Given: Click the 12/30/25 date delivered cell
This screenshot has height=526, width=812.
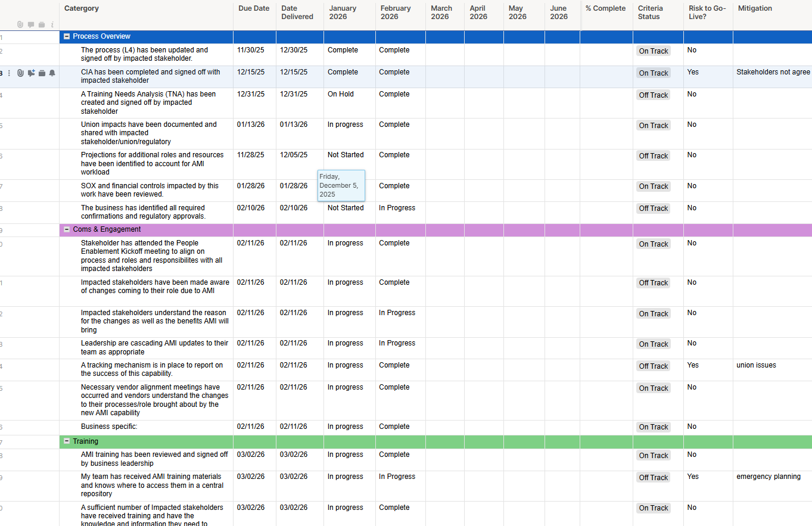Looking at the screenshot, I should [300, 55].
